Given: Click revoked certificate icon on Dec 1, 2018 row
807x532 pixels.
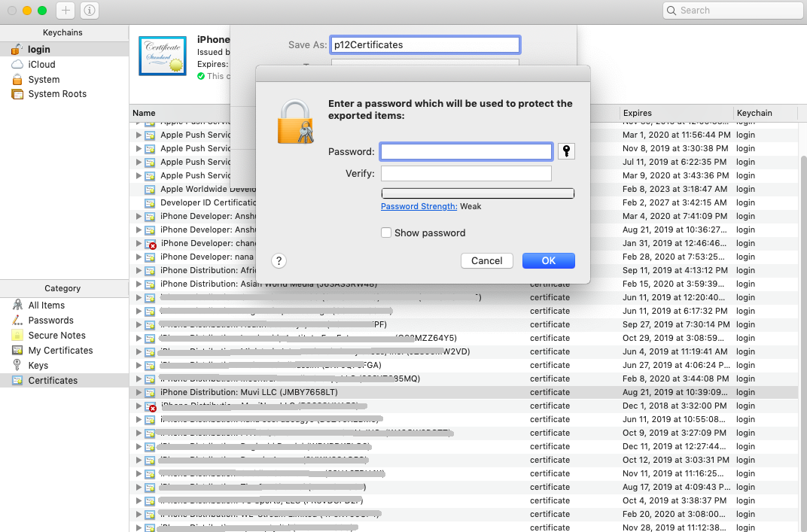Looking at the screenshot, I should tap(151, 406).
